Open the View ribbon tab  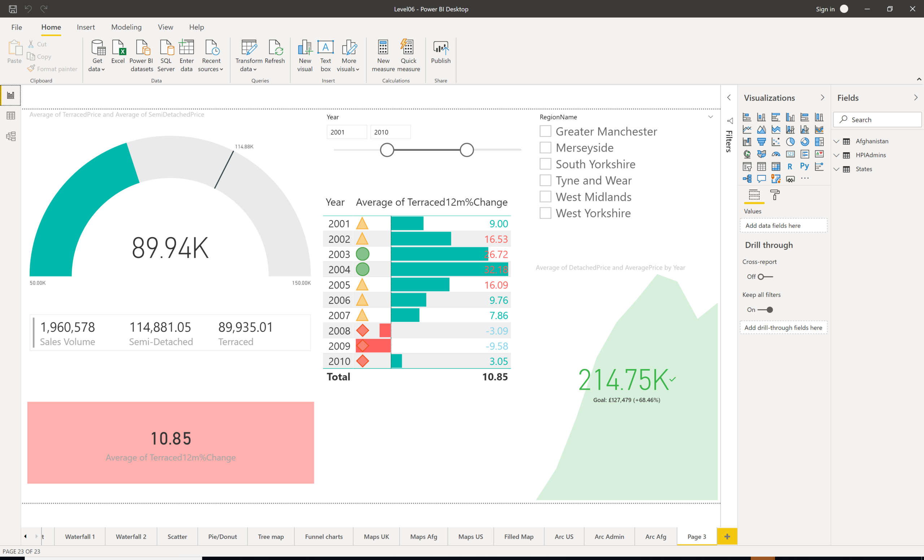click(165, 27)
